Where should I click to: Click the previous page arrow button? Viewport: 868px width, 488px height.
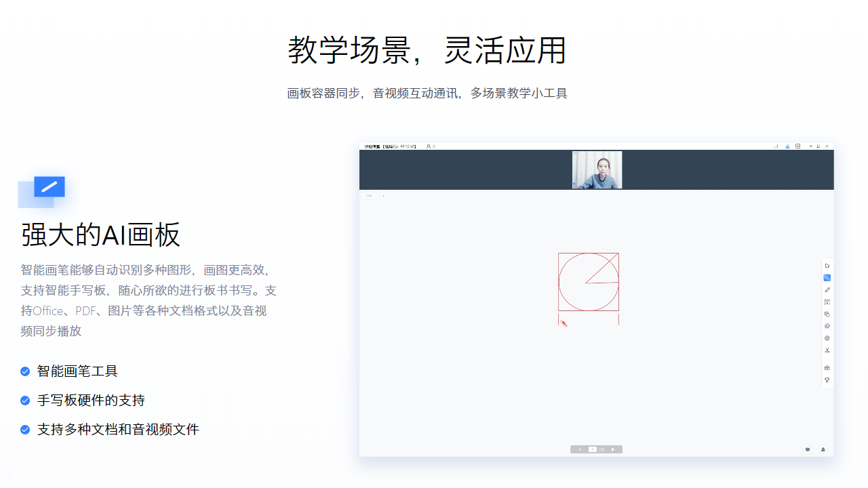pos(580,449)
